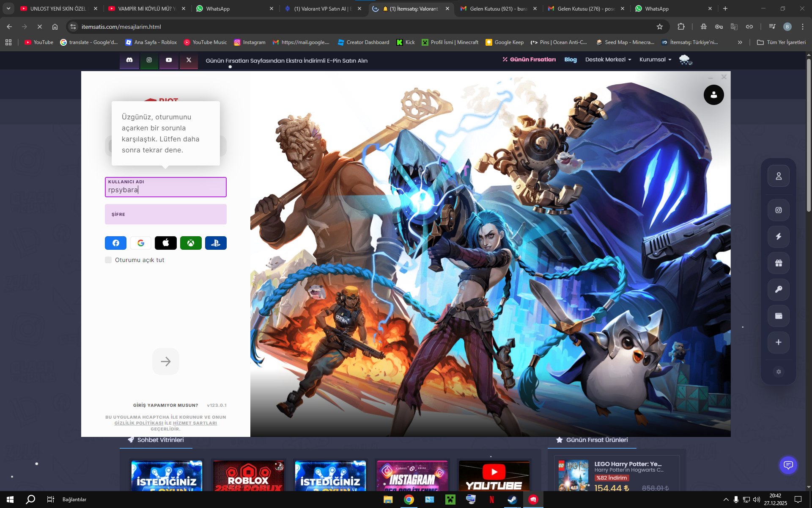Expand the Kurumsal dropdown menu
This screenshot has height=508, width=812.
(x=655, y=60)
